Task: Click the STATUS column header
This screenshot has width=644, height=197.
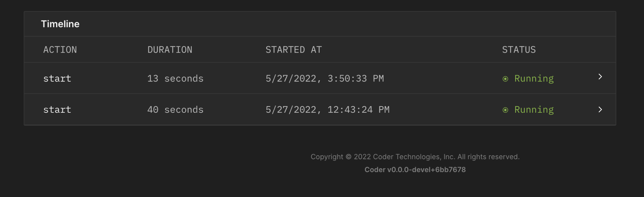Action: pos(519,49)
